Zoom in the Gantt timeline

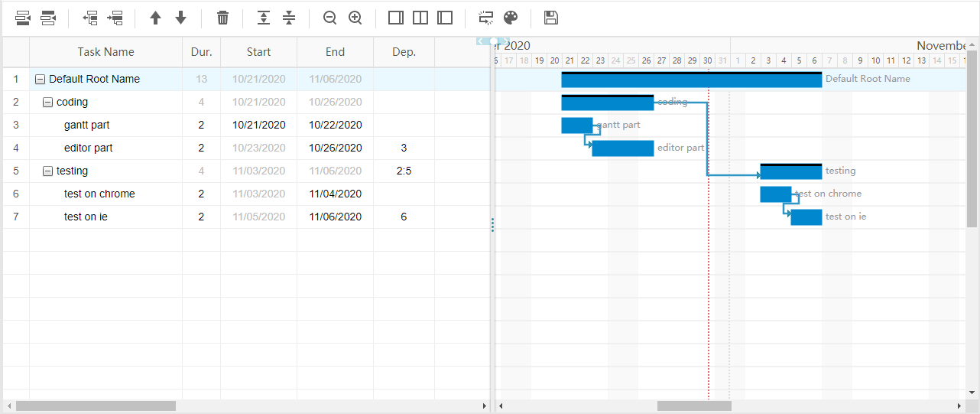pos(355,18)
